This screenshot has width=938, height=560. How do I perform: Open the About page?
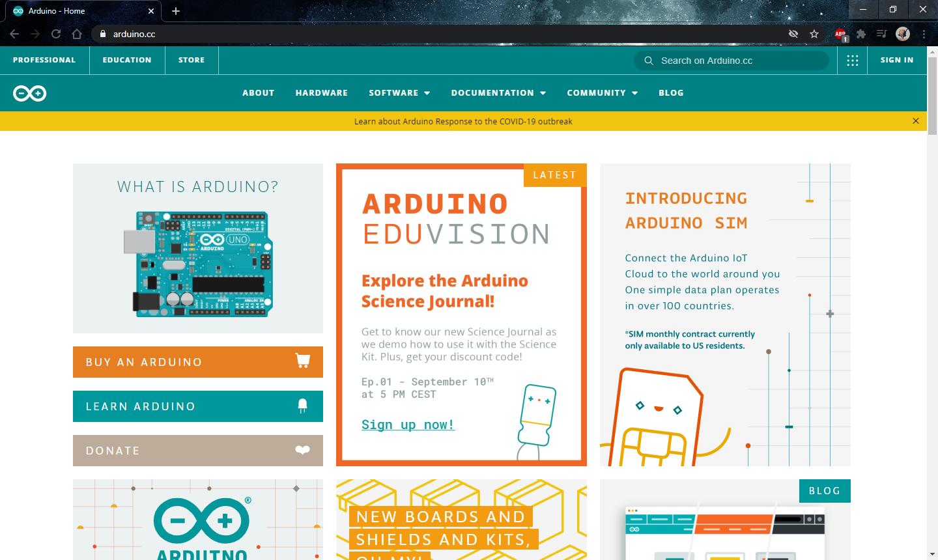(259, 93)
